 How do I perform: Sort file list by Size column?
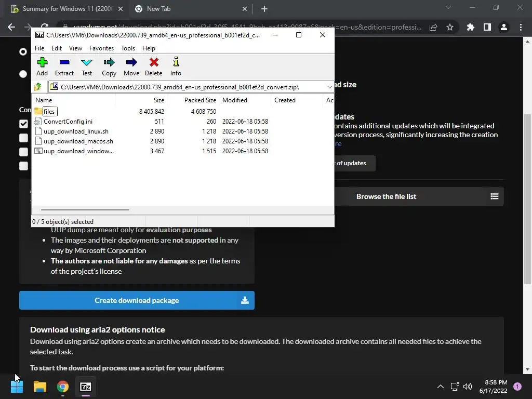[x=141, y=100]
